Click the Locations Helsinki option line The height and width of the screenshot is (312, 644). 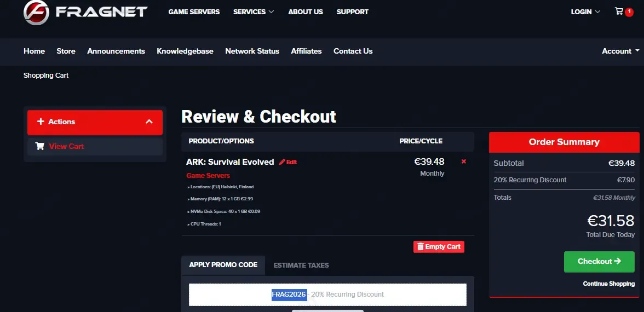220,187
